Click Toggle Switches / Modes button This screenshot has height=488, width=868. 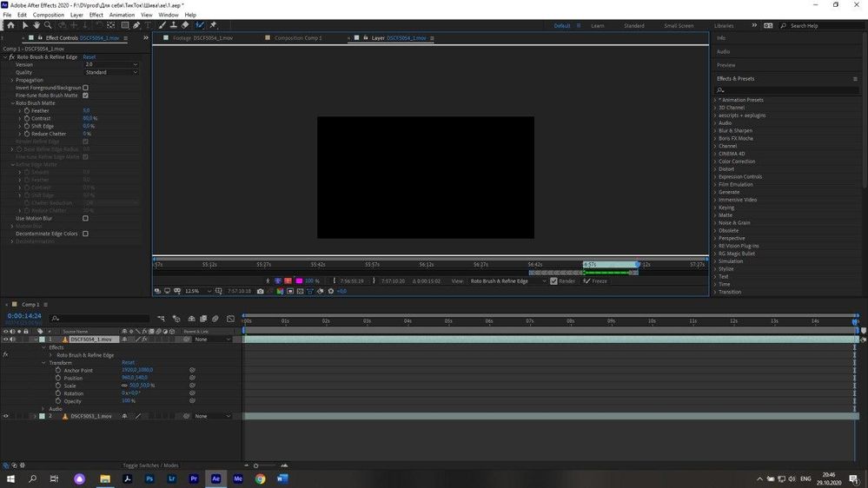pyautogui.click(x=150, y=465)
